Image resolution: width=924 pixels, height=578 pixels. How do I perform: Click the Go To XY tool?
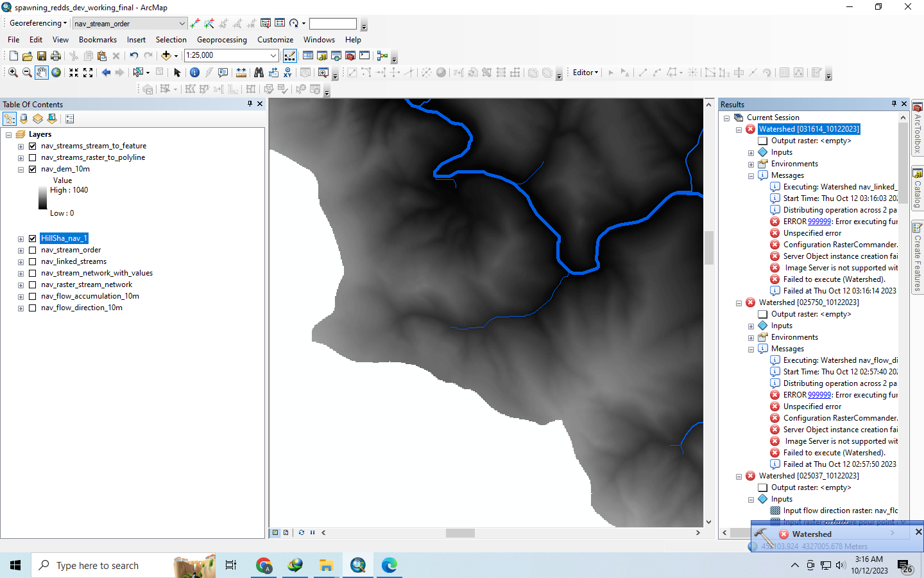(287, 73)
